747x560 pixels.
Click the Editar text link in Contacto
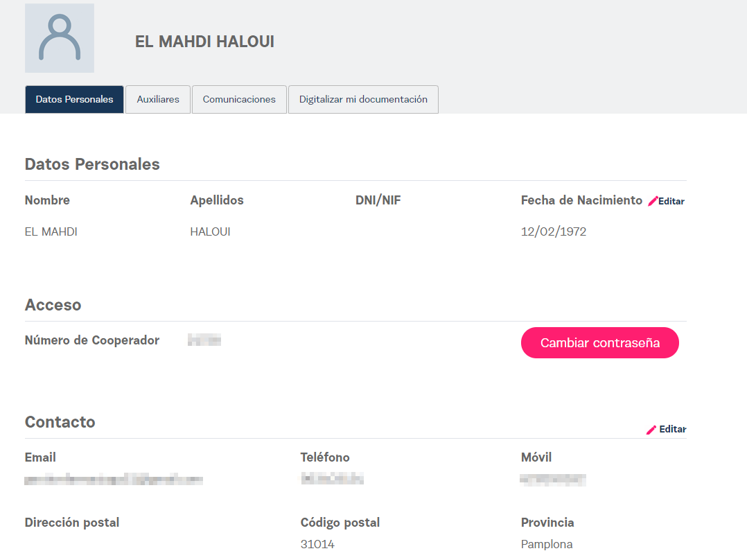click(x=672, y=430)
